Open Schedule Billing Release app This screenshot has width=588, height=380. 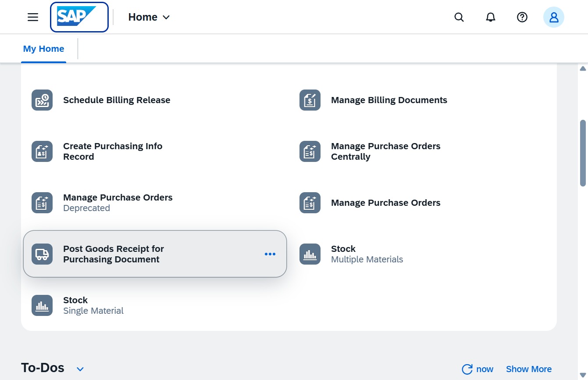[117, 100]
